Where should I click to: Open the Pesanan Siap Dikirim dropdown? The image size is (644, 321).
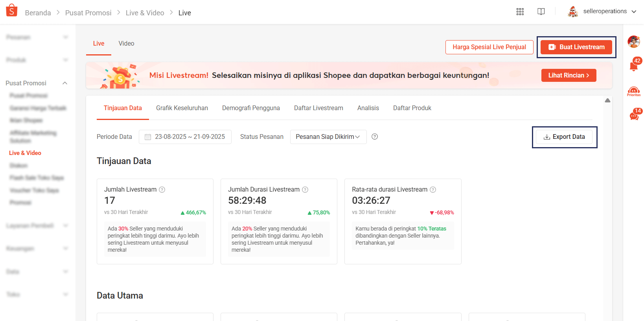click(328, 137)
